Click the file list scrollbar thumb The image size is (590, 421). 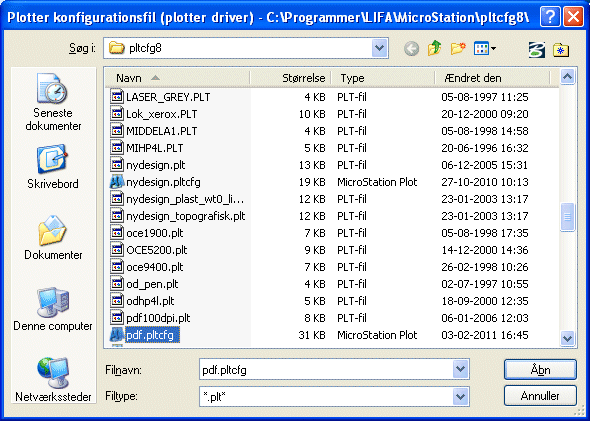click(x=567, y=217)
